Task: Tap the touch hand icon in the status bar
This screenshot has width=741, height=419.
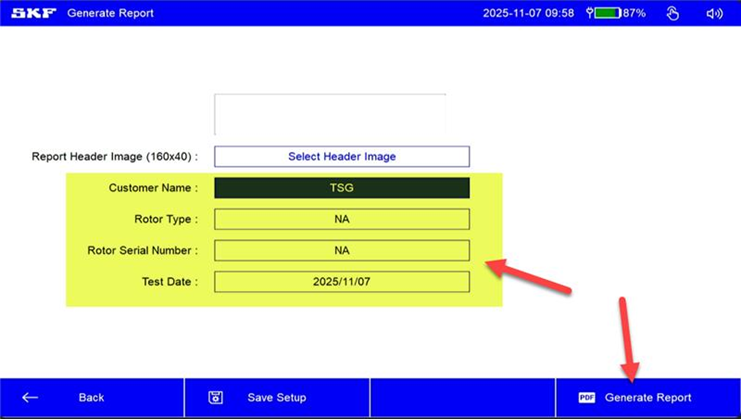Action: coord(673,13)
